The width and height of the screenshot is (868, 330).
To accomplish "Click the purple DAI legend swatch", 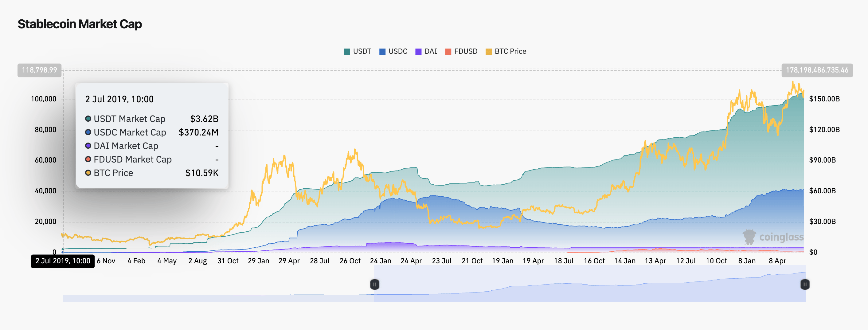I will [x=418, y=52].
